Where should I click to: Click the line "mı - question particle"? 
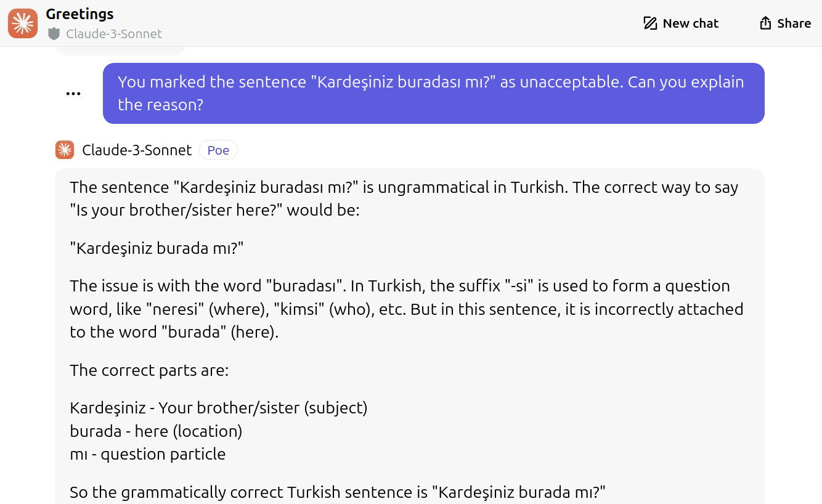pyautogui.click(x=148, y=455)
